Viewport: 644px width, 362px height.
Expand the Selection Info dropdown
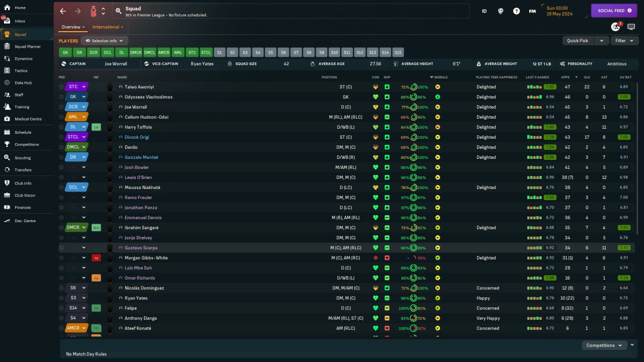coord(104,41)
